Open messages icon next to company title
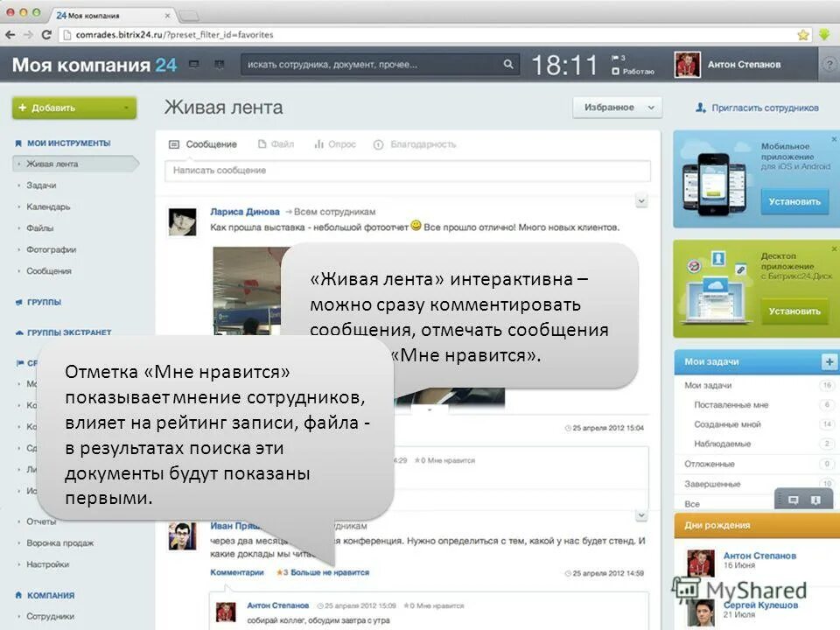 (194, 64)
